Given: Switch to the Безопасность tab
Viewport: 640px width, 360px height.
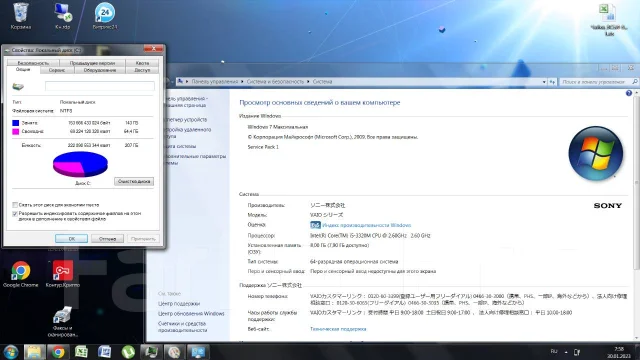Looking at the screenshot, I should (33, 63).
